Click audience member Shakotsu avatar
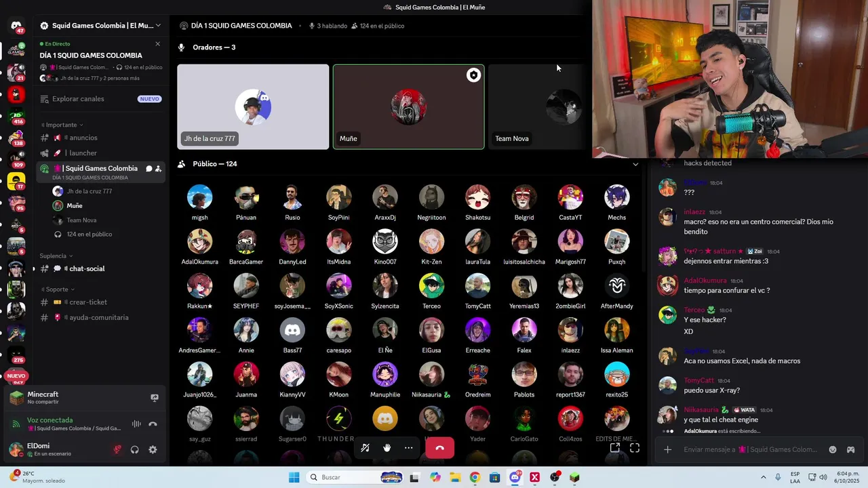This screenshot has width=868, height=488. point(477,197)
